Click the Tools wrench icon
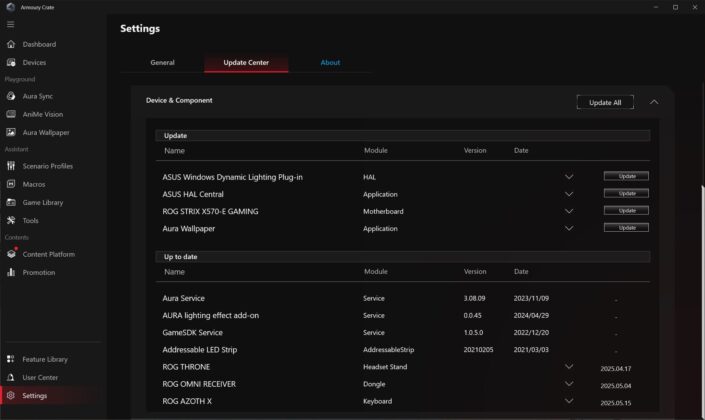Viewport: 705px width, 420px height. coord(11,220)
